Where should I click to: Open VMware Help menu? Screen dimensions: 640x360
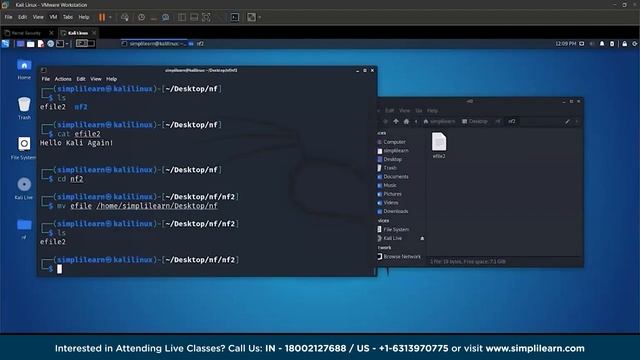(84, 17)
